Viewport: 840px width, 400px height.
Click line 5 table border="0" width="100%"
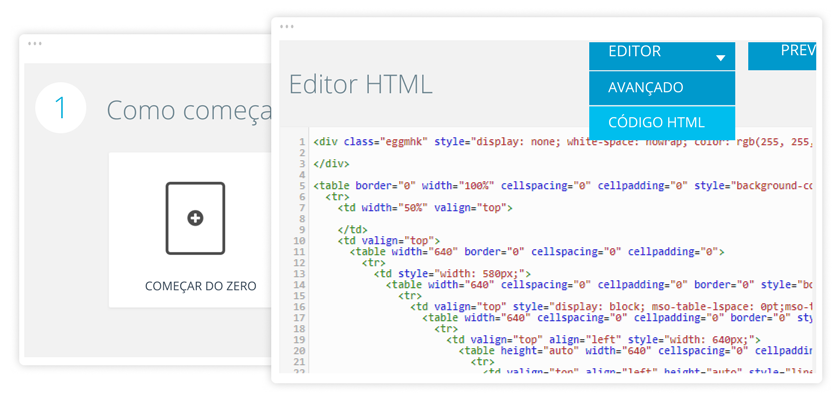tap(562, 186)
